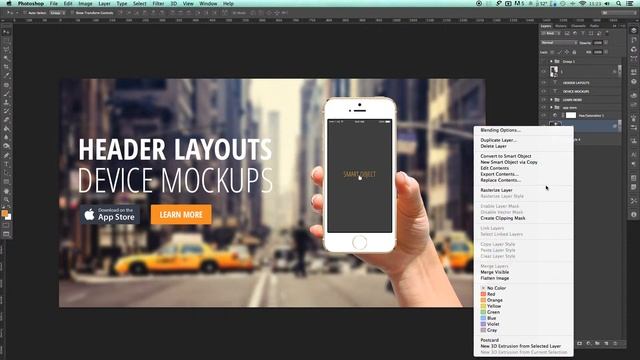Lock all for the selected layer
This screenshot has height=360, width=640.
tap(574, 52)
